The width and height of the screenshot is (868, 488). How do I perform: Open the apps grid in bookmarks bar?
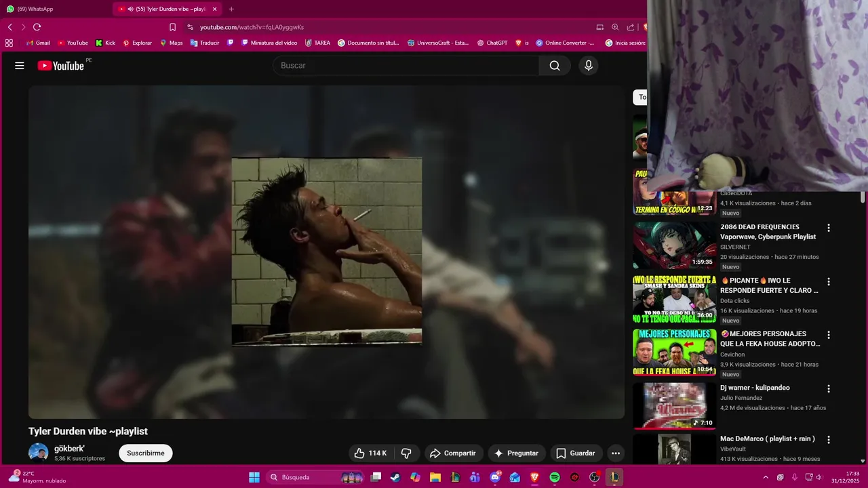click(9, 43)
